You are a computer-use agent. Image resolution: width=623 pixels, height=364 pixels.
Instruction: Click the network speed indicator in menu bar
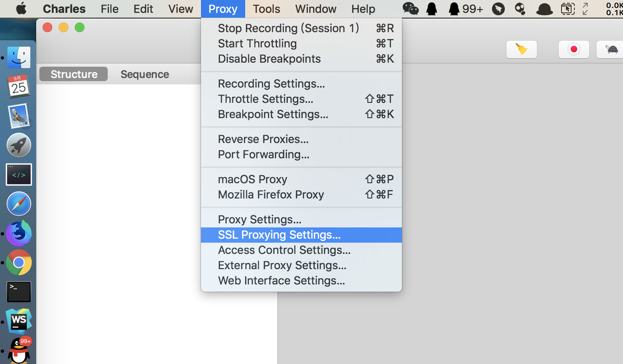pos(614,9)
